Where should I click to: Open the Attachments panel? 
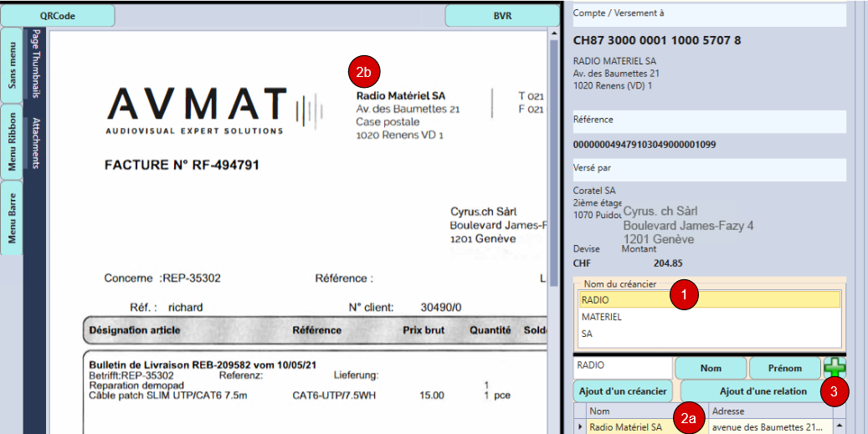click(36, 143)
